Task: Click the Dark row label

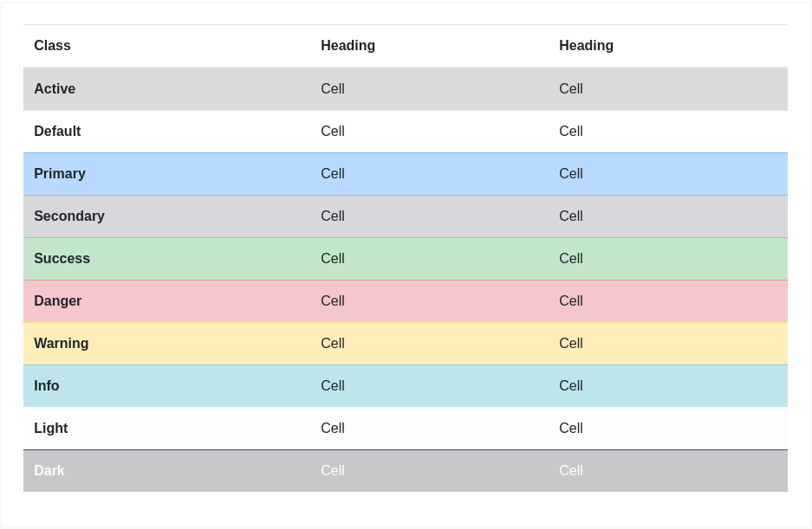Action: click(49, 471)
